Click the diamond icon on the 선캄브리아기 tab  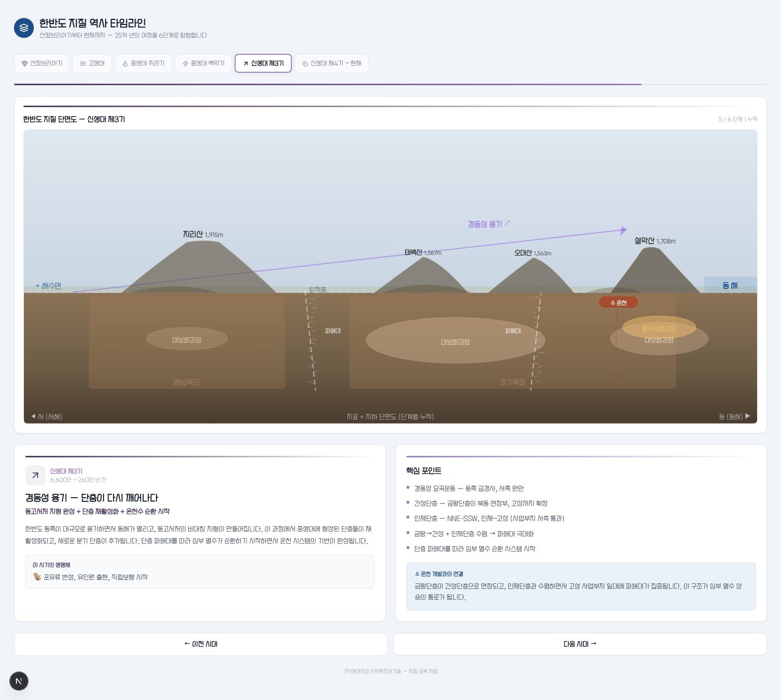point(24,63)
